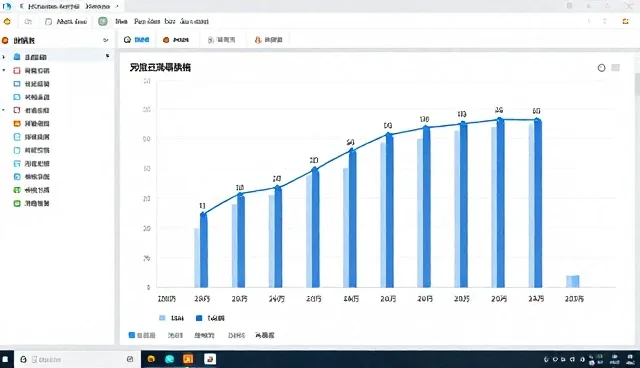Click the green grid icon in the sidebar list
This screenshot has height=368, width=640.
pyautogui.click(x=17, y=190)
